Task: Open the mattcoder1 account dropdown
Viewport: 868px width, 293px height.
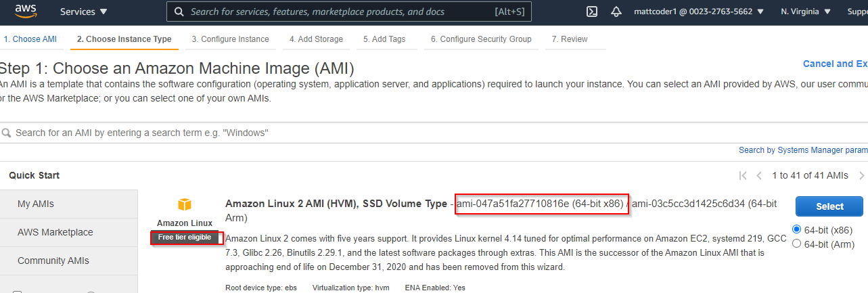Action: [699, 12]
